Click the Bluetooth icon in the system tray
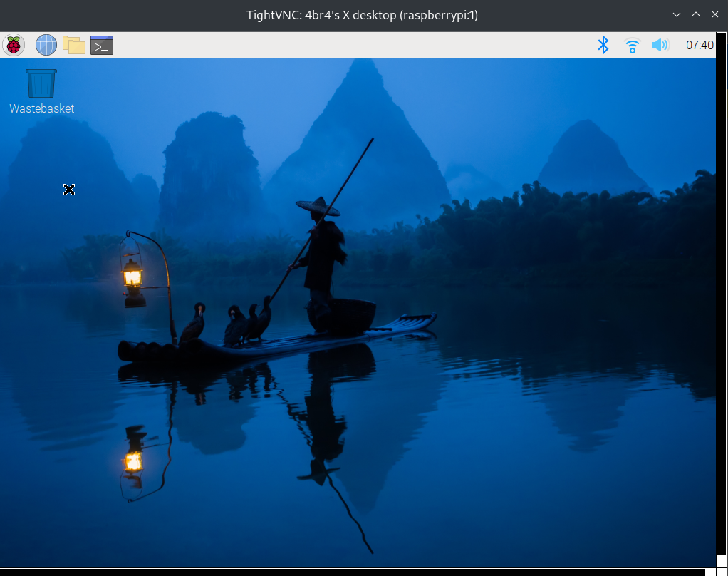728x576 pixels. [603, 44]
